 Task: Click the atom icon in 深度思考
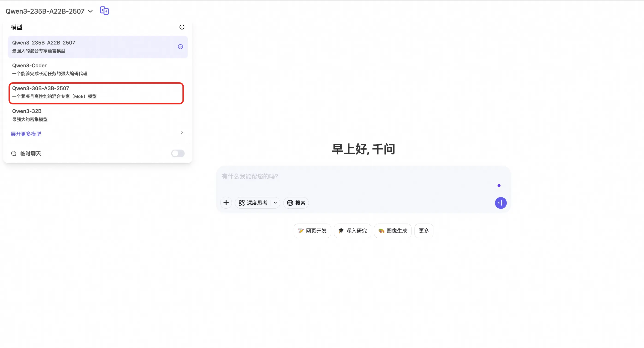241,203
